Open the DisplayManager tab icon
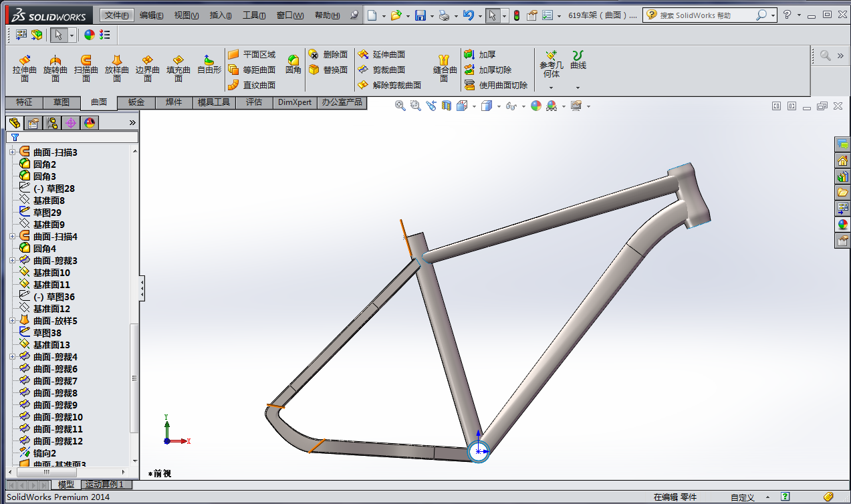Viewport: 851px width, 504px height. [x=90, y=122]
